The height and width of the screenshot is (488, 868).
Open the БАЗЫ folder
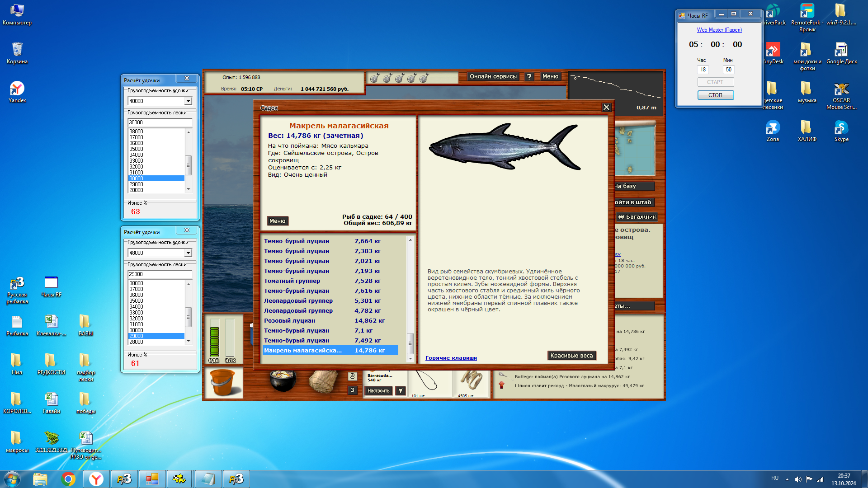click(x=85, y=326)
